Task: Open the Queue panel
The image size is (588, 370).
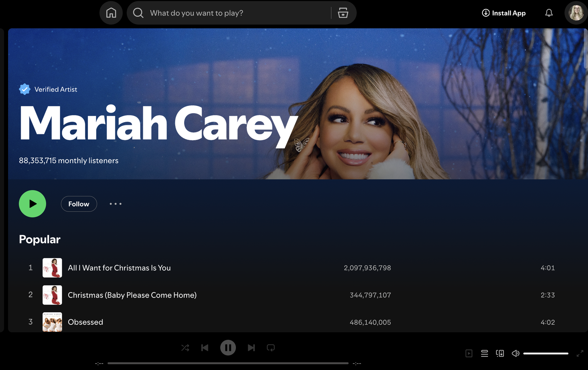Action: click(x=484, y=353)
